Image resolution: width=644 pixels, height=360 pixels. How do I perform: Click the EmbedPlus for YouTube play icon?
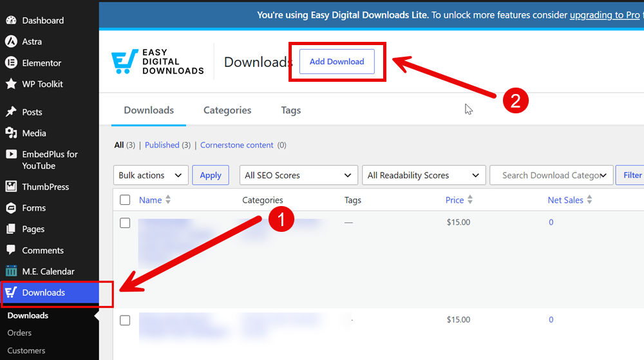point(11,155)
